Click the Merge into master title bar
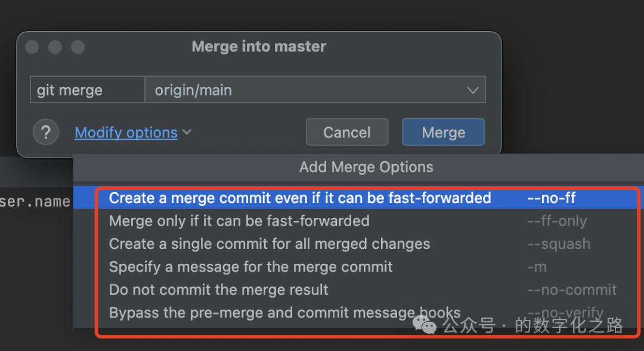Viewport: 644px width, 351px height. point(259,47)
